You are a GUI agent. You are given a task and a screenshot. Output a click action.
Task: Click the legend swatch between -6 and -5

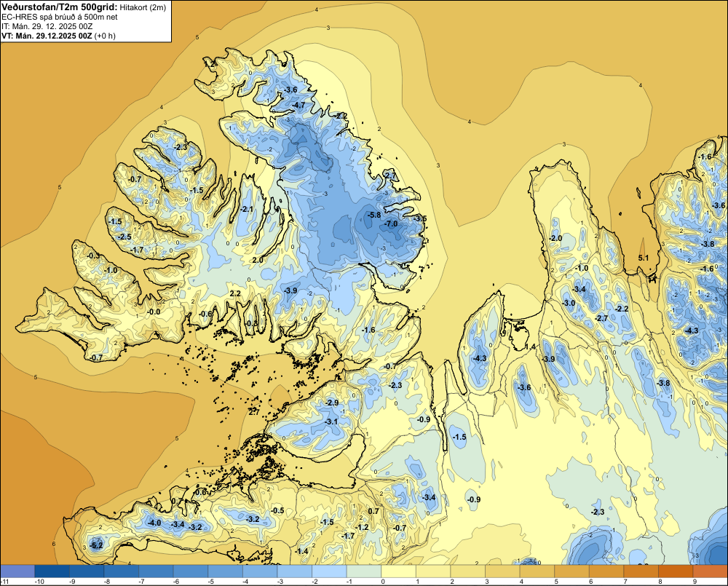pyautogui.click(x=190, y=571)
